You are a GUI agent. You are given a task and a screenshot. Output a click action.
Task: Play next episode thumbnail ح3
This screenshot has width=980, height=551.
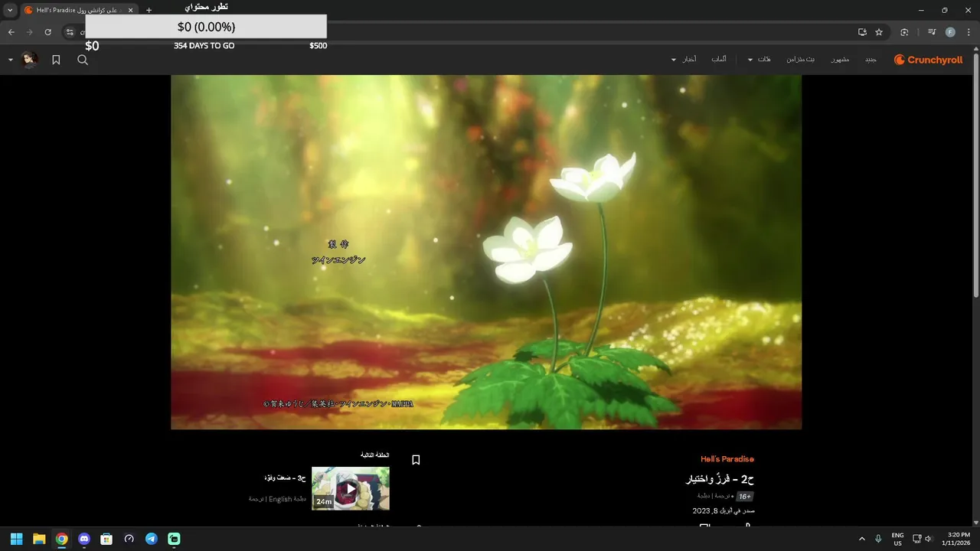[351, 488]
